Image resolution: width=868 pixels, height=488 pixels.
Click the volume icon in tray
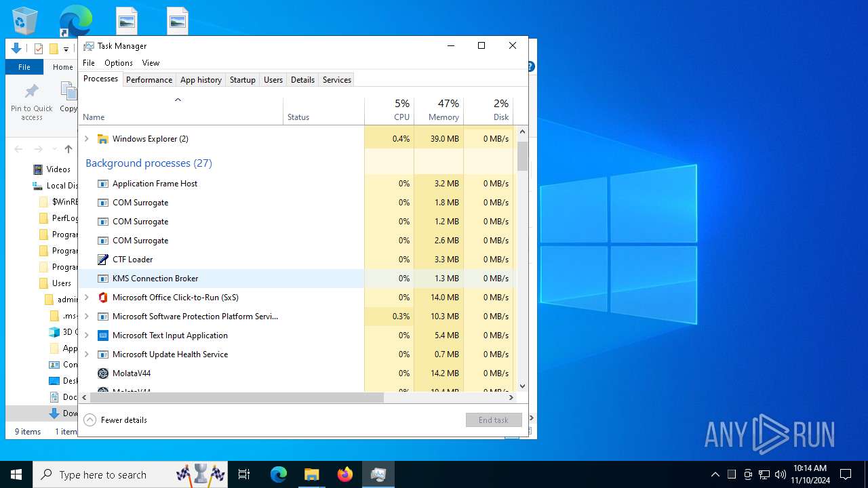pyautogui.click(x=780, y=474)
